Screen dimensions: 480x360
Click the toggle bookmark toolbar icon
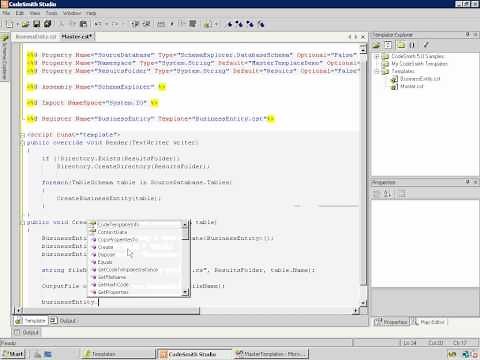click(229, 24)
